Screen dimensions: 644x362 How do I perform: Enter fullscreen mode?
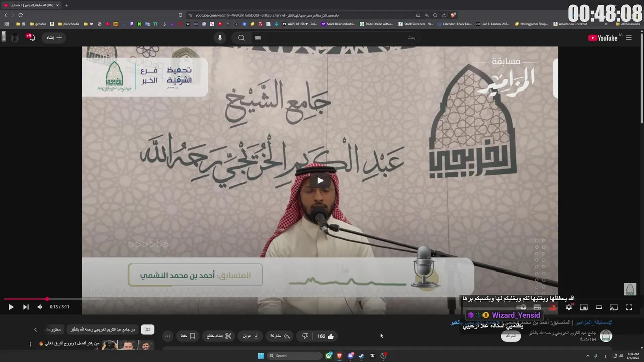[x=629, y=307]
